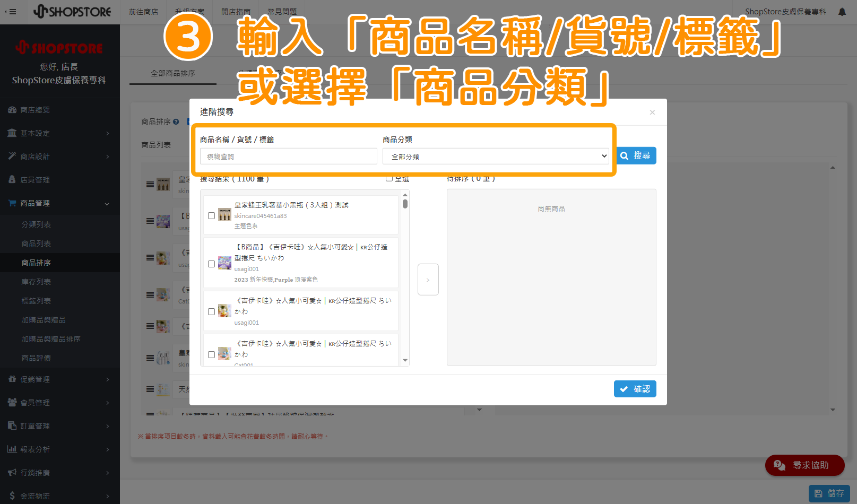Image resolution: width=857 pixels, height=504 pixels.
Task: Click the 行銷推廣 megaphone icon
Action: [12, 473]
